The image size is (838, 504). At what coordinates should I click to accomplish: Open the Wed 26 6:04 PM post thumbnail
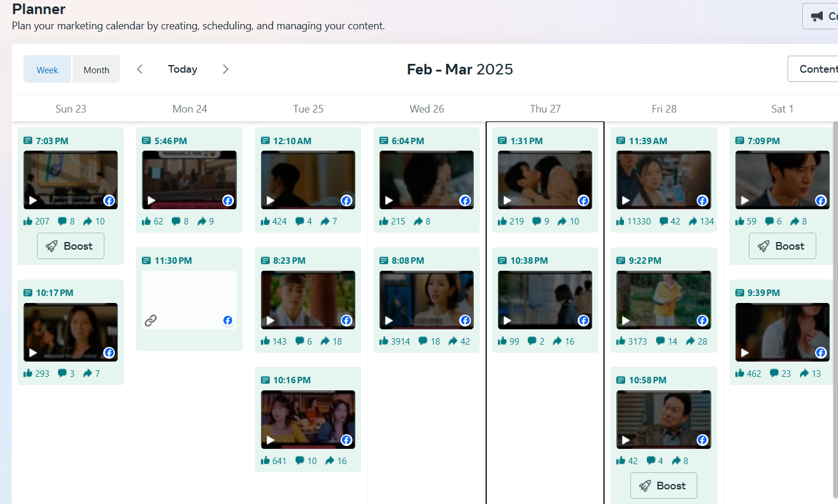[426, 180]
